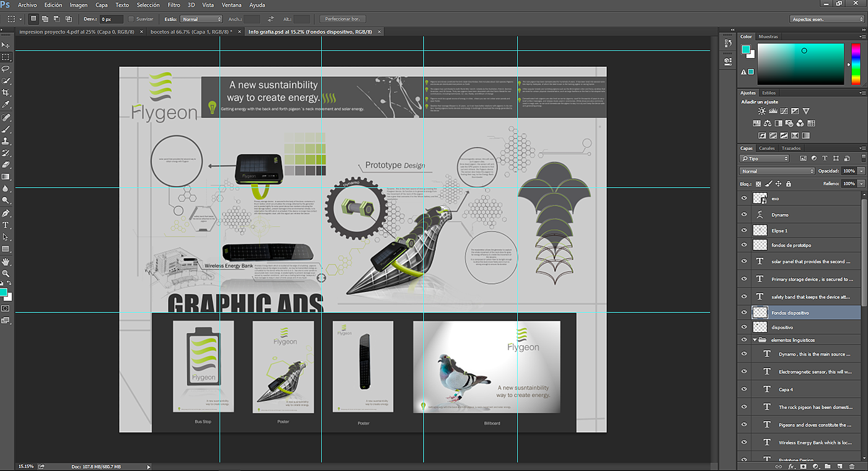The height and width of the screenshot is (471, 868).
Task: Hide the Elipse 1 layer
Action: (744, 230)
